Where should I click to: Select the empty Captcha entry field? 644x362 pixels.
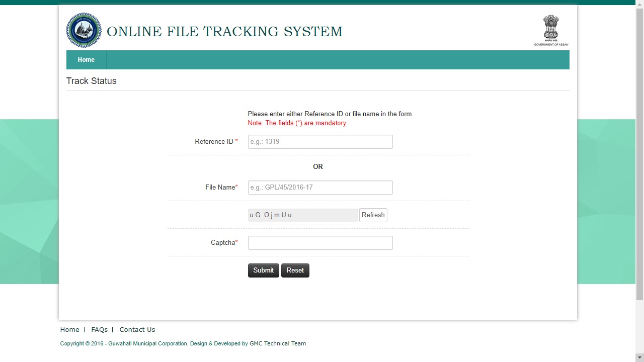pos(320,243)
